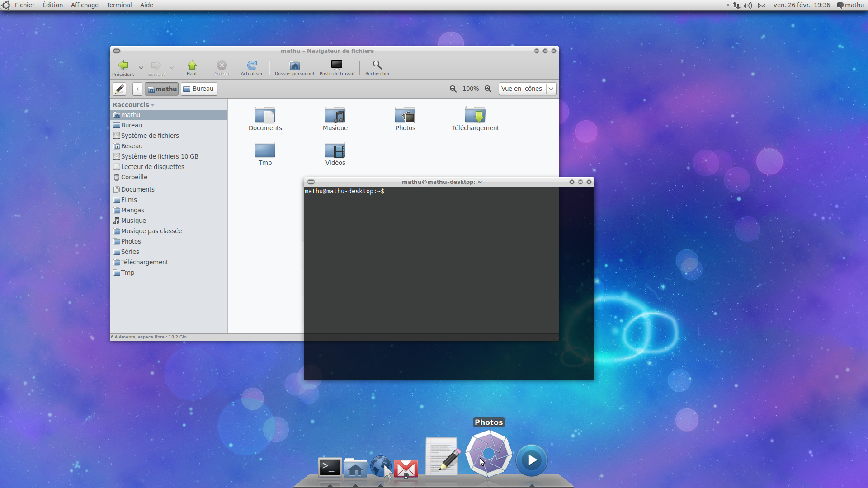Open the Musique bookmark in sidebar

point(169,221)
